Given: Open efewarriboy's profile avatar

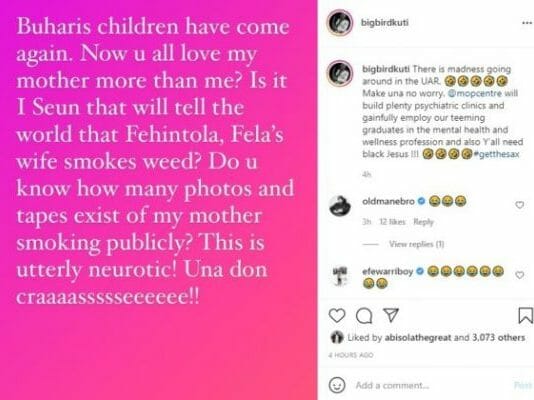Looking at the screenshot, I should click(340, 275).
